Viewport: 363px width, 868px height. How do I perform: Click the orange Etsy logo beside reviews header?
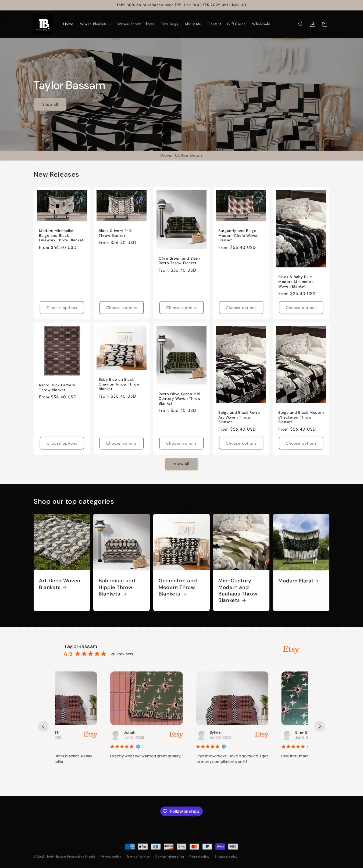click(291, 649)
